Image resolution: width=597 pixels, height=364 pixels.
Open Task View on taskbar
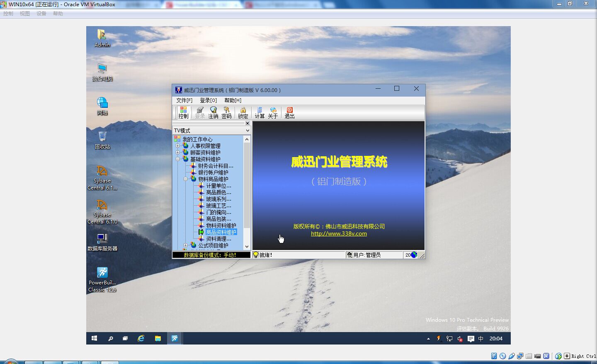[x=125, y=338]
